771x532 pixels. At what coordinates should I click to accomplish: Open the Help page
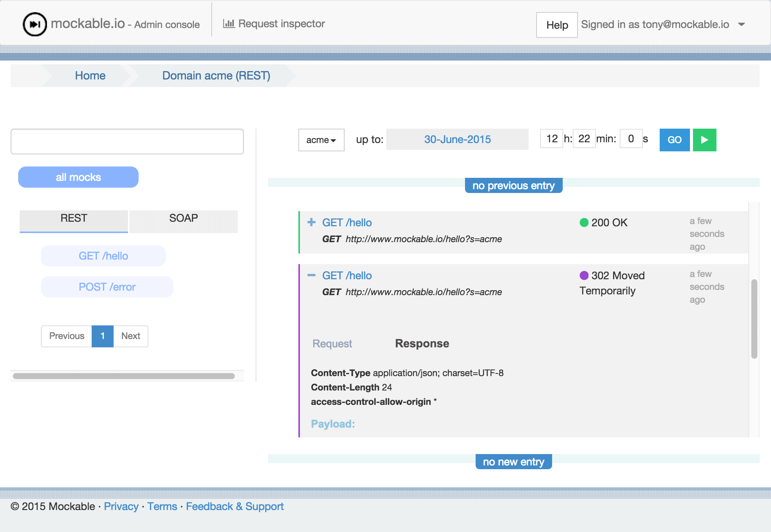(557, 25)
